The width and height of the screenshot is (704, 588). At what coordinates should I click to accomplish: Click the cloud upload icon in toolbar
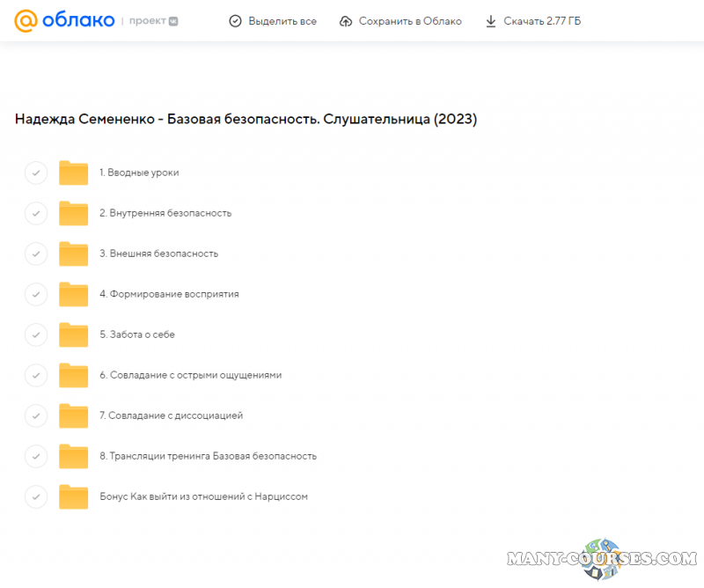pos(346,21)
